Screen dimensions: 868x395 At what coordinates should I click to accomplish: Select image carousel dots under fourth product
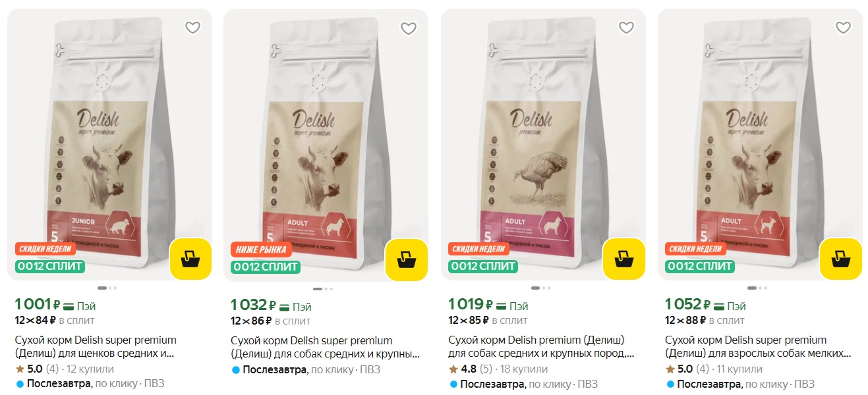coord(757,288)
